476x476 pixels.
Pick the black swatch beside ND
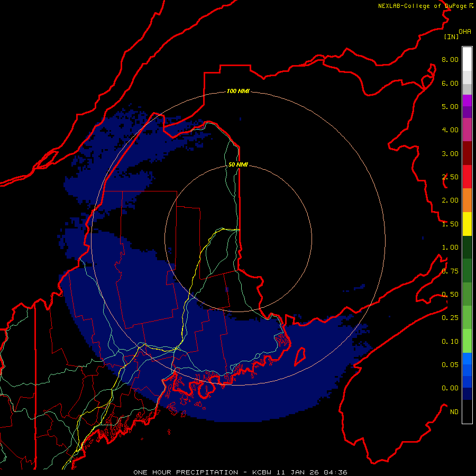click(x=467, y=411)
